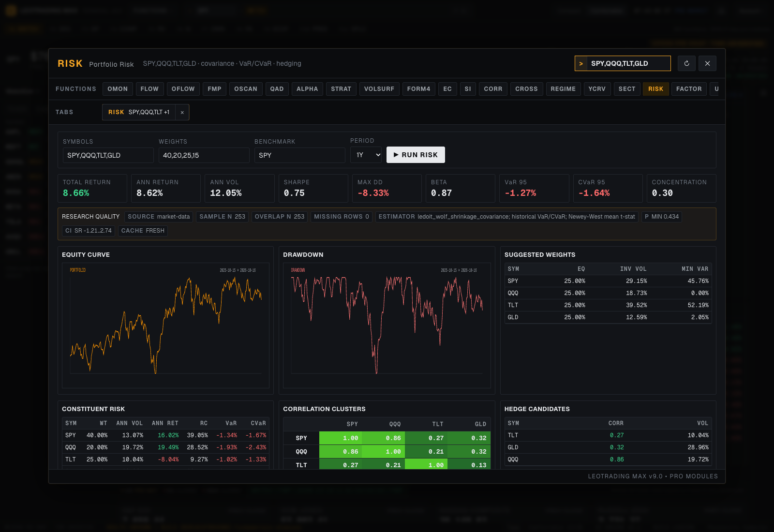Open the YCRV function
The height and width of the screenshot is (532, 774).
[597, 89]
